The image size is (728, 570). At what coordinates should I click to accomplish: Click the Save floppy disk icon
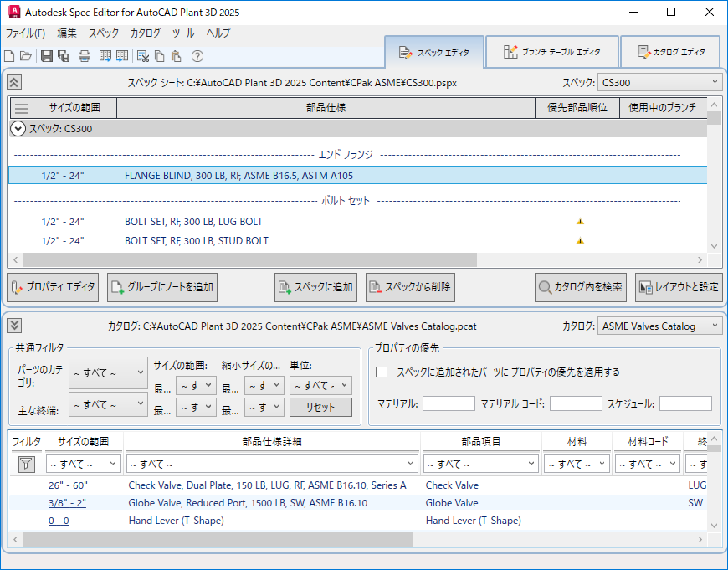[46, 56]
